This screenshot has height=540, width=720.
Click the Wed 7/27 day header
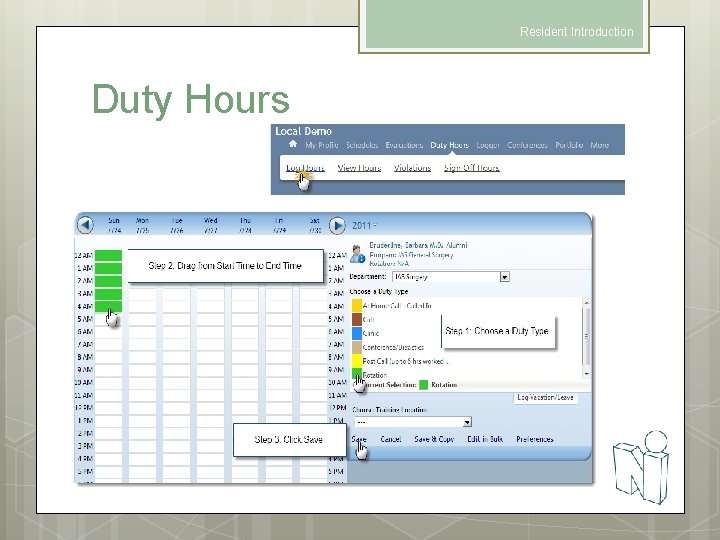[211, 225]
